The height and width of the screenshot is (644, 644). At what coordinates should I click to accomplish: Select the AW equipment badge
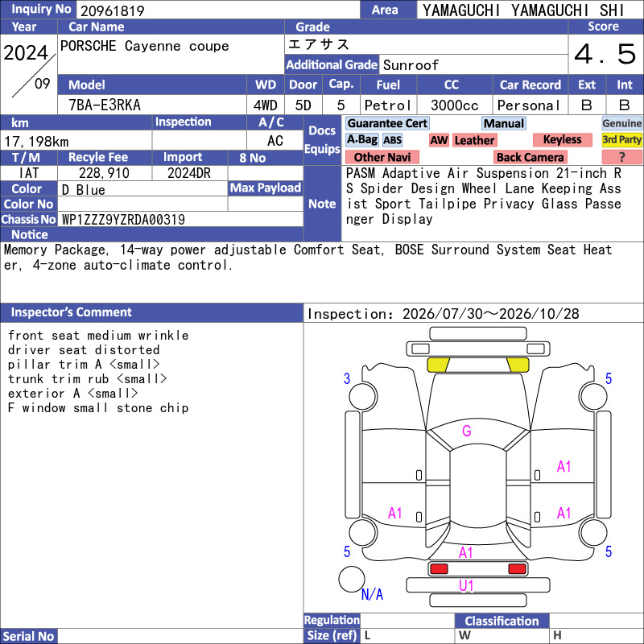[439, 140]
